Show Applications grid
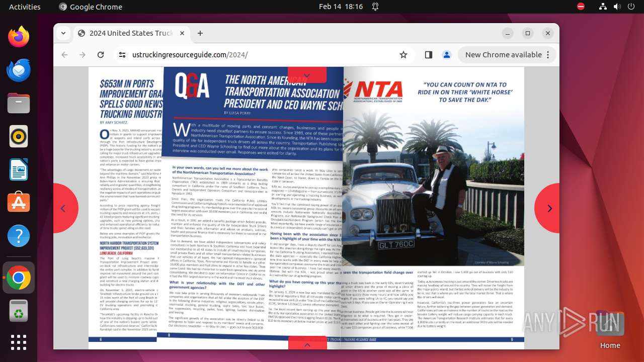 (x=19, y=342)
